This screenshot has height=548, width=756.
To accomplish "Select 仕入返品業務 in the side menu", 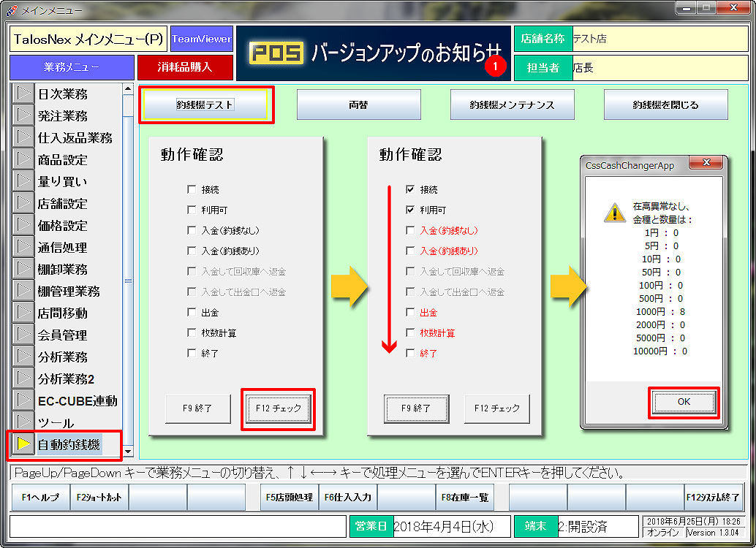I will pyautogui.click(x=75, y=138).
